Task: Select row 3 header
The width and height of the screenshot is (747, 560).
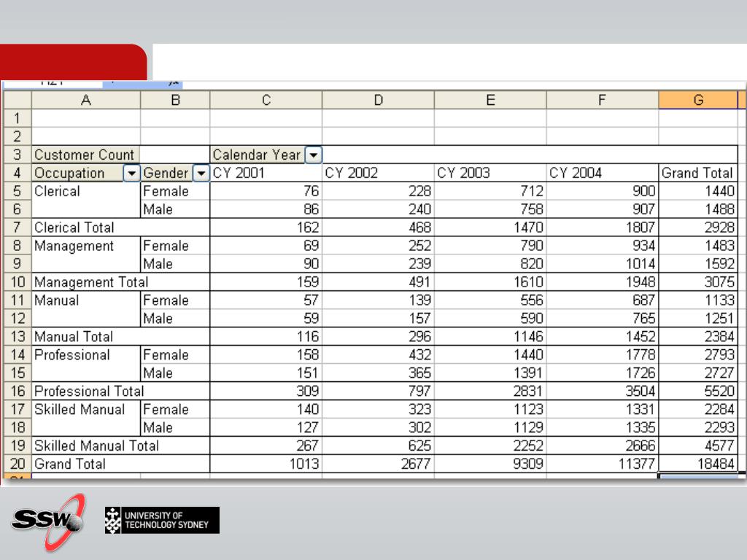Action: [x=18, y=155]
